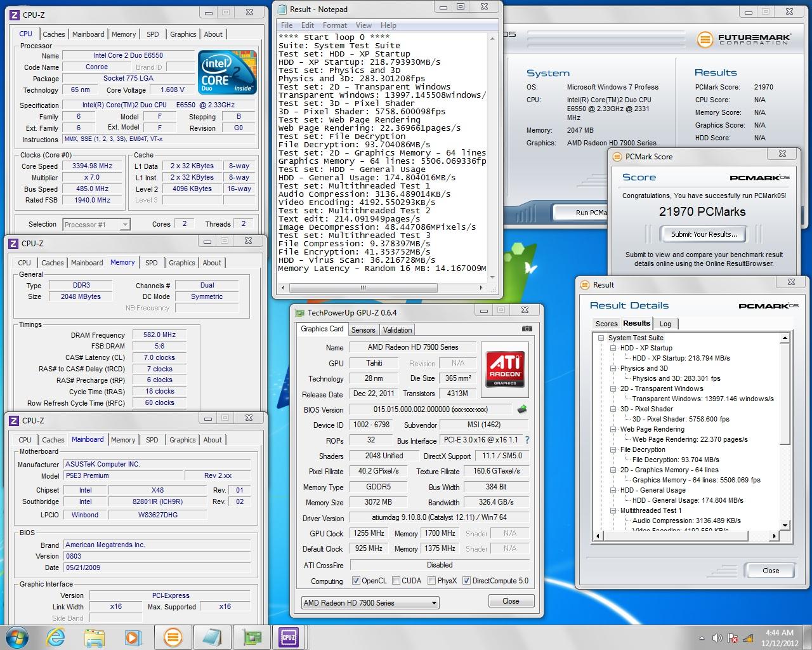Click the ATI Radeon logo in GPU-Z
Screen dimensions: 812x650
(x=505, y=368)
